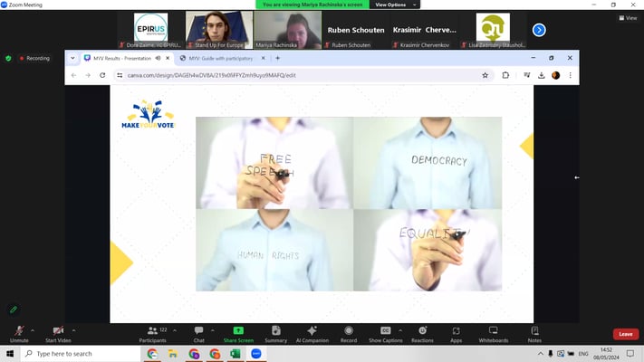The height and width of the screenshot is (362, 644).
Task: Select the EPIRUS participant thumbnail
Action: pos(150,30)
